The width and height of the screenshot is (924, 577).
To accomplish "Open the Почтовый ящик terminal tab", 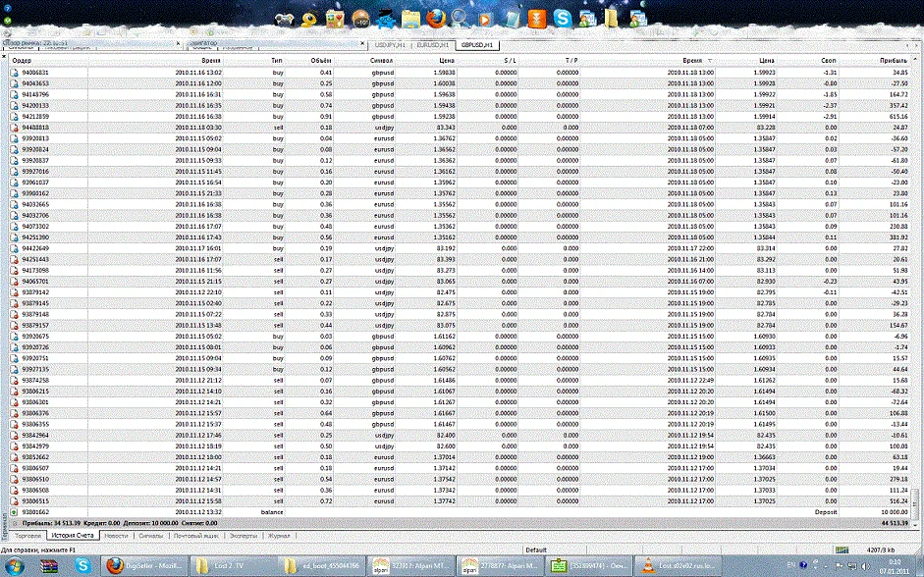I will pyautogui.click(x=196, y=536).
